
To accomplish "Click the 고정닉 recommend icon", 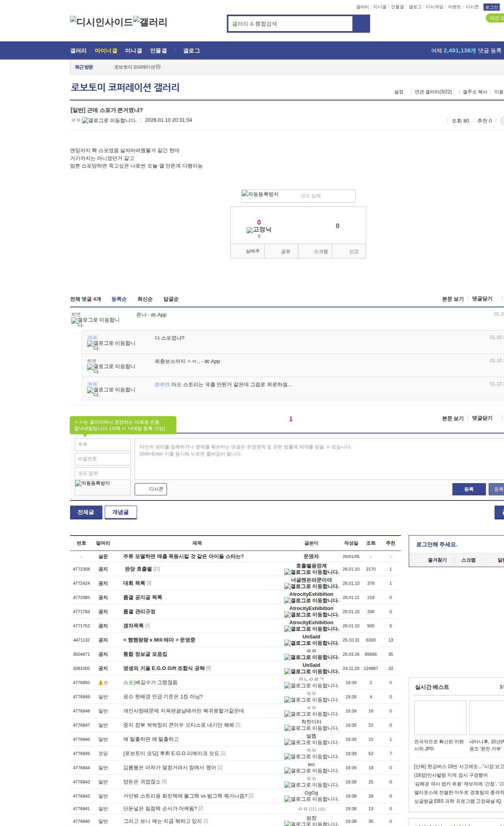I will (259, 230).
